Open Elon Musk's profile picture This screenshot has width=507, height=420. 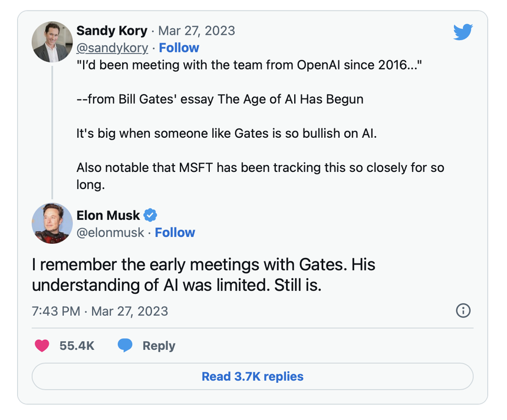52,224
